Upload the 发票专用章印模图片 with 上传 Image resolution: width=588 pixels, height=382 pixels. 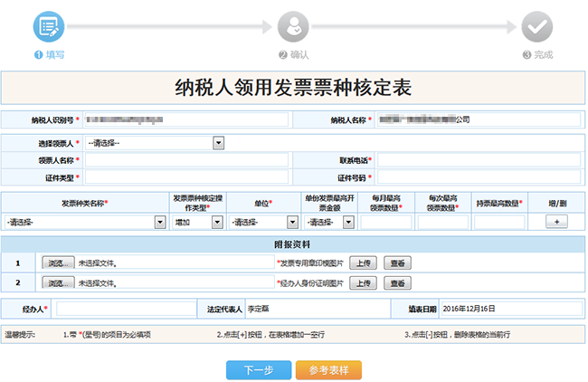[362, 262]
